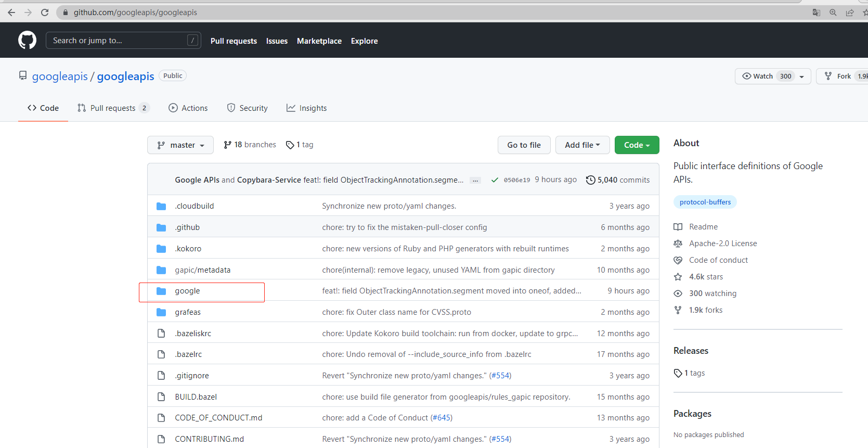Viewport: 868px width, 448px height.
Task: Click the eye icon next to 300 watching
Action: coord(678,293)
